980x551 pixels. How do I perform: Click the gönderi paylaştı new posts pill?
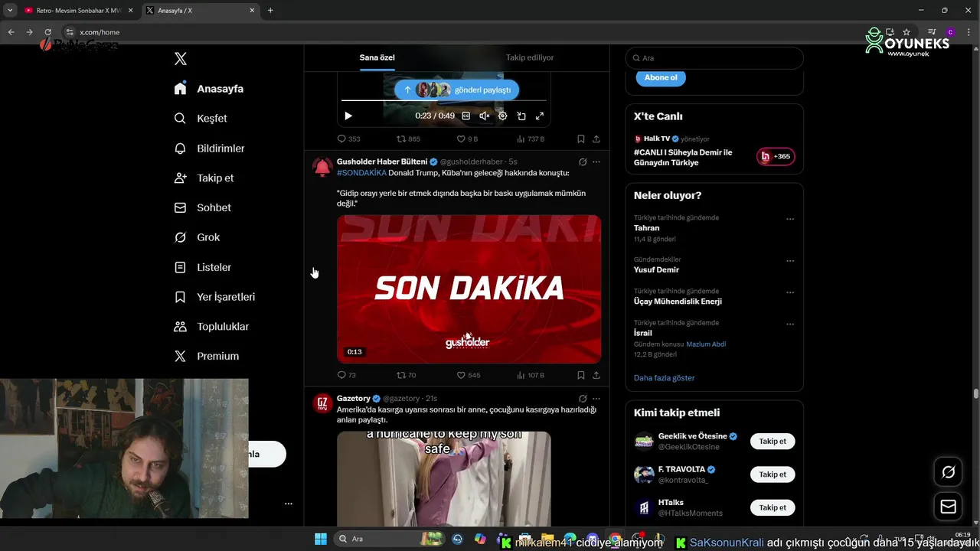(457, 90)
